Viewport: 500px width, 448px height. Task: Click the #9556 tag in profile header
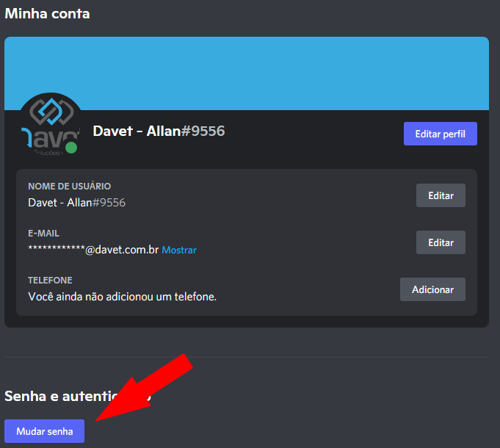click(203, 131)
